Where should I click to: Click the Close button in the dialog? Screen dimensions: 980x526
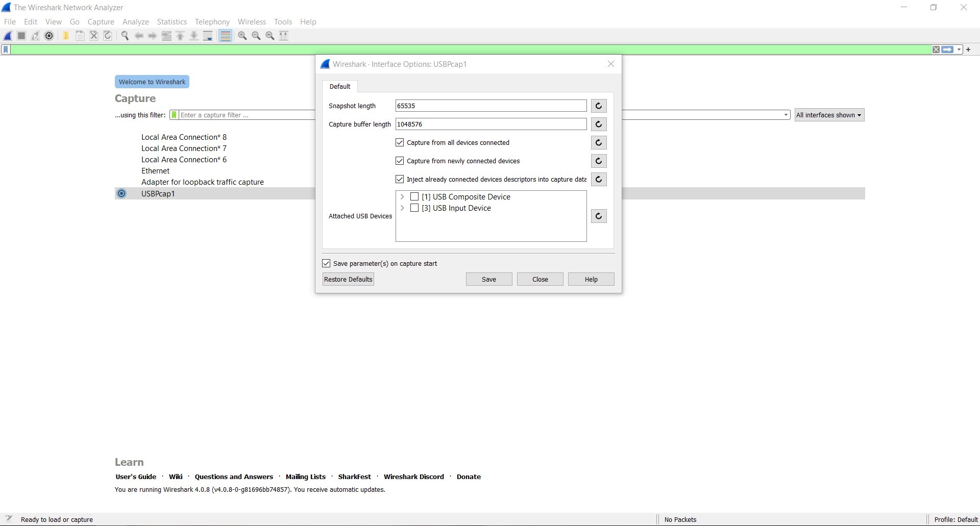click(540, 279)
